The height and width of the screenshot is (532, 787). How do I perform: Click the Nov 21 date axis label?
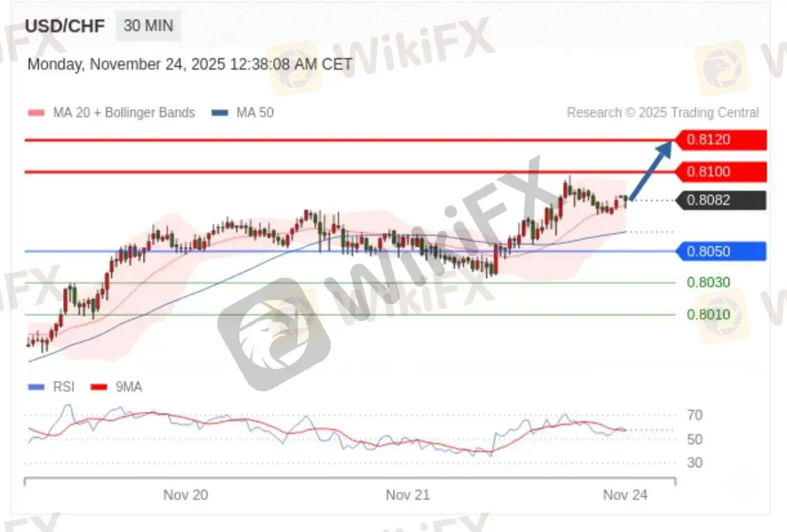408,495
